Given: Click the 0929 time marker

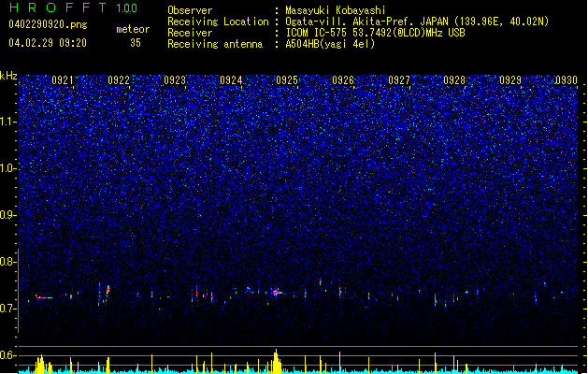Looking at the screenshot, I should (510, 80).
